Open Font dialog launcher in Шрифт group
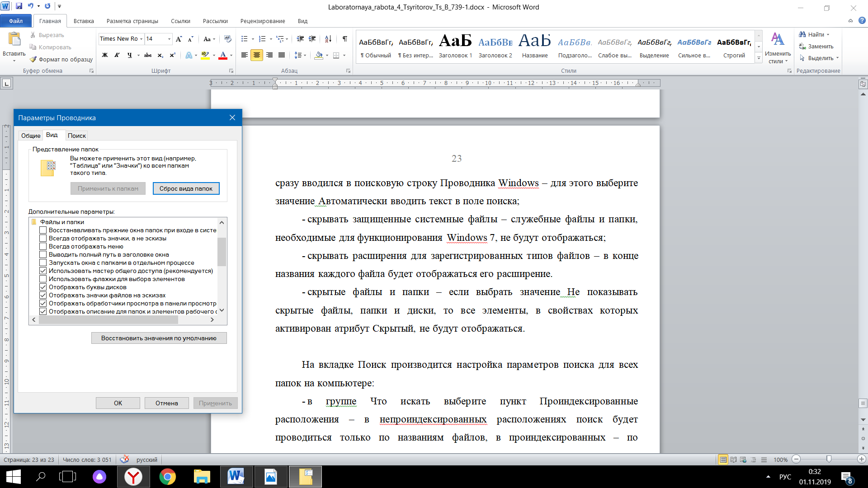The width and height of the screenshot is (868, 488). 231,71
